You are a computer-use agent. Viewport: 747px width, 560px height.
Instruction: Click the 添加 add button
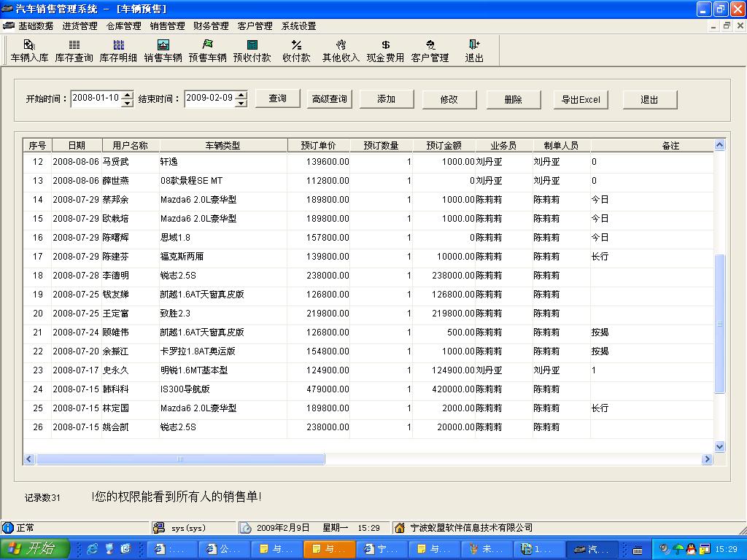pos(387,99)
